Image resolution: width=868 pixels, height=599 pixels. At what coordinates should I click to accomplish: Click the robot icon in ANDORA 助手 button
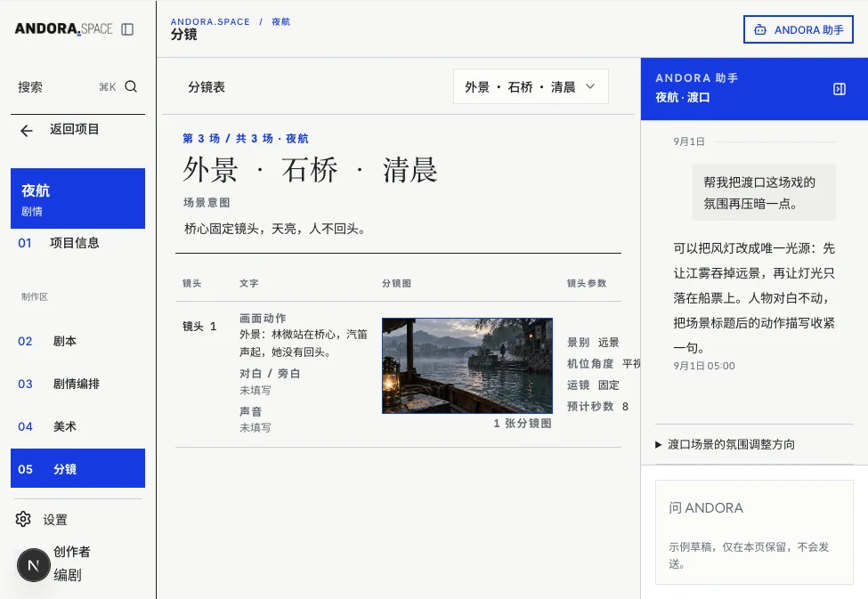[760, 30]
